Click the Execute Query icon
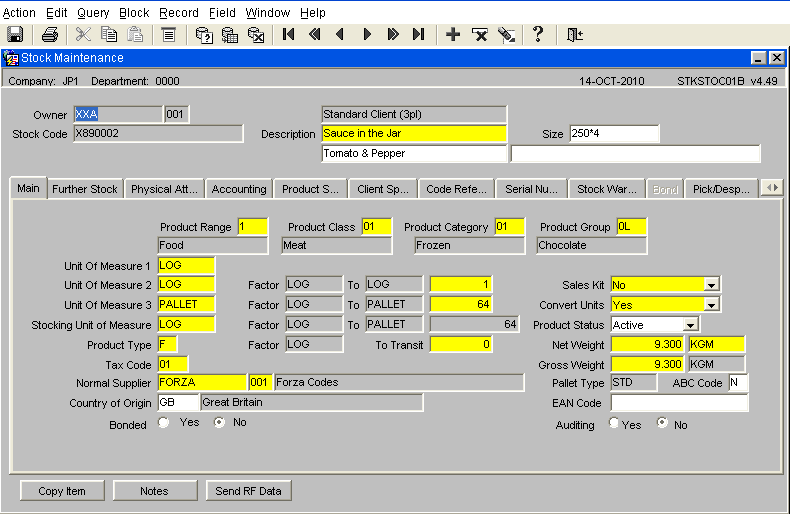790x514 pixels. 230,35
